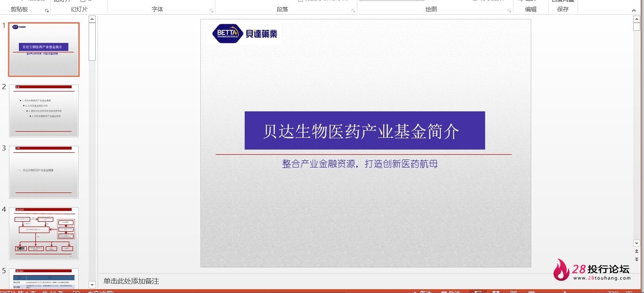Open the 字体 group dialog launcher
Screen dimensions: 644x293
coord(211,10)
